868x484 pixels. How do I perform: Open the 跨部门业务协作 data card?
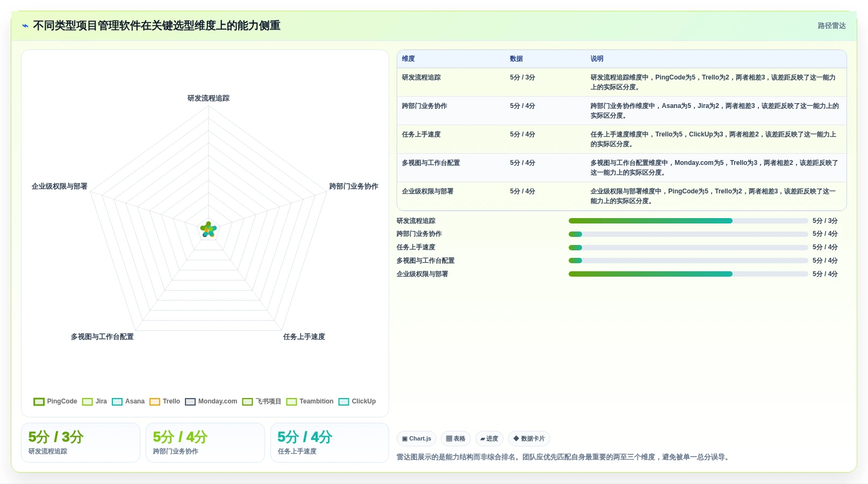[205, 443]
